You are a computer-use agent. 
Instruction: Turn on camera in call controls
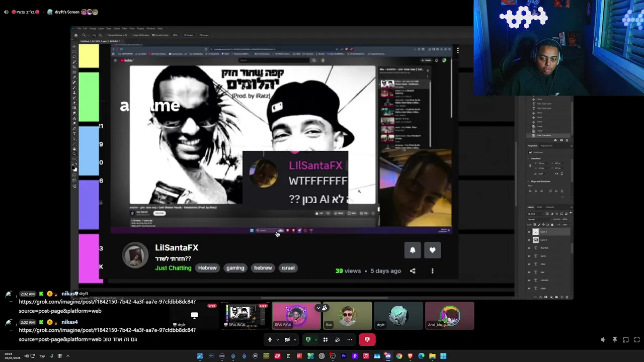pyautogui.click(x=287, y=339)
